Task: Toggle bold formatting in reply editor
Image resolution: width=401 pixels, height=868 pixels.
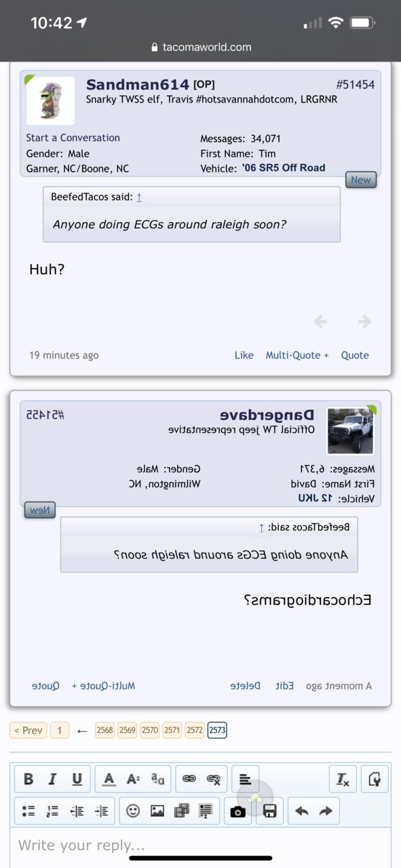Action: 28,779
